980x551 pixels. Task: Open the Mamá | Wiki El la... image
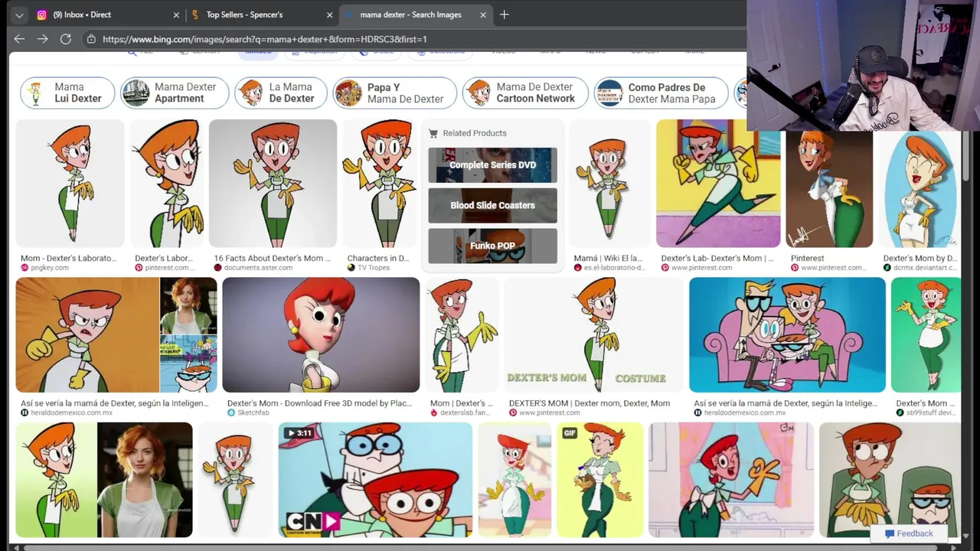(609, 184)
